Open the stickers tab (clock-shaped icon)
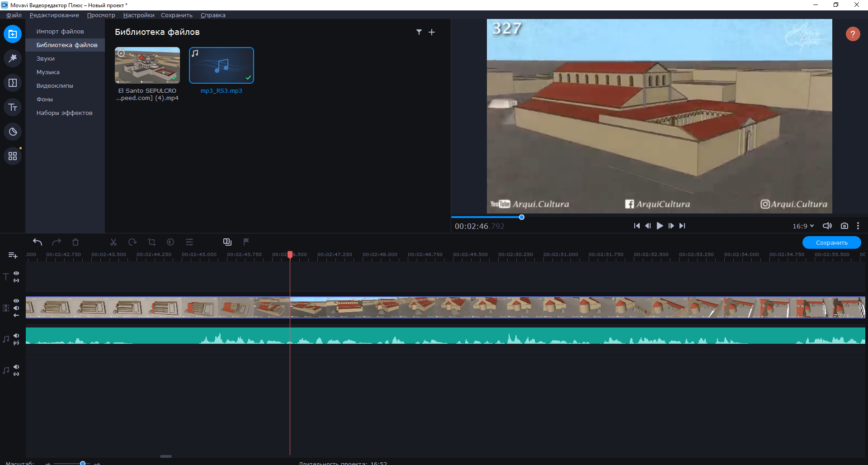 (x=13, y=132)
